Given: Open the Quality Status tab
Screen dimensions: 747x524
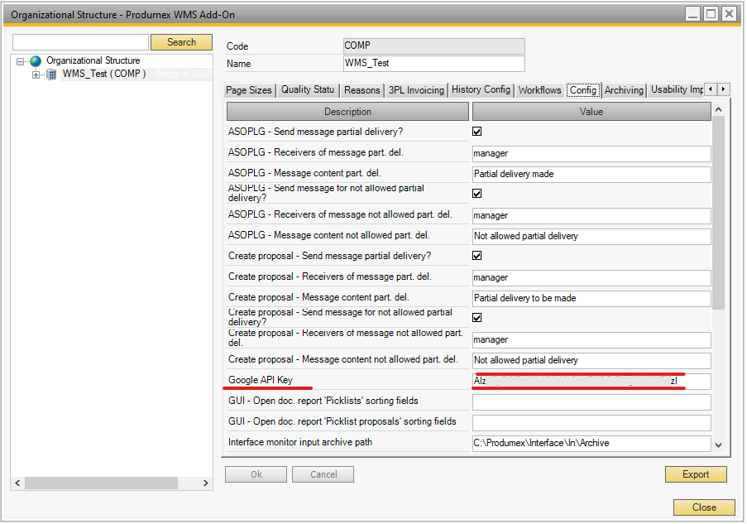Looking at the screenshot, I should tap(307, 90).
